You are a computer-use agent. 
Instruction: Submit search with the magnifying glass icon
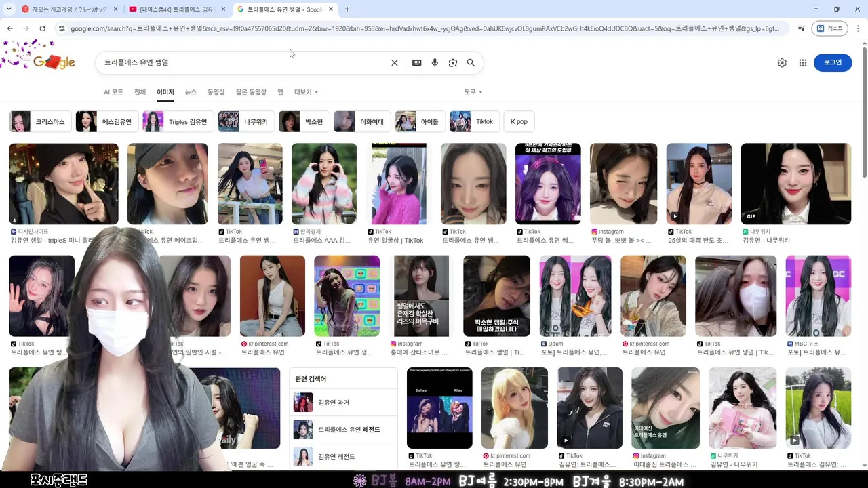[471, 62]
